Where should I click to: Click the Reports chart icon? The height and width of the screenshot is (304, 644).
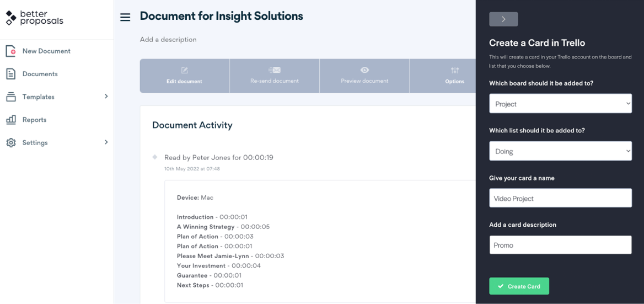pyautogui.click(x=11, y=120)
